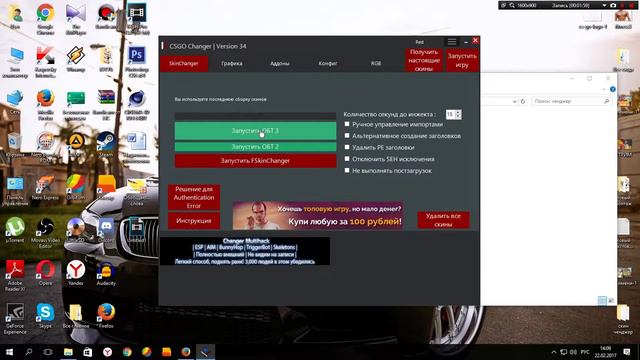The width and height of the screenshot is (640, 360).
Task: Click the inject seconds value field
Action: (450, 115)
